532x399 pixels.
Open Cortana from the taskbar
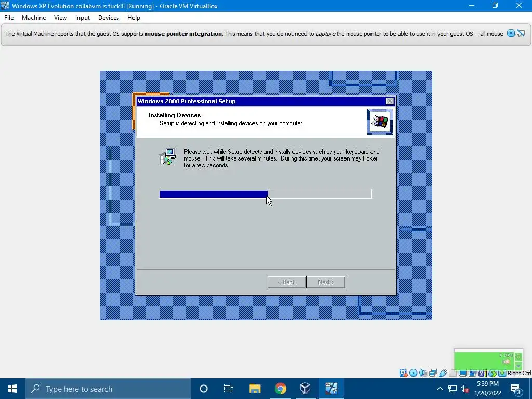(x=204, y=389)
